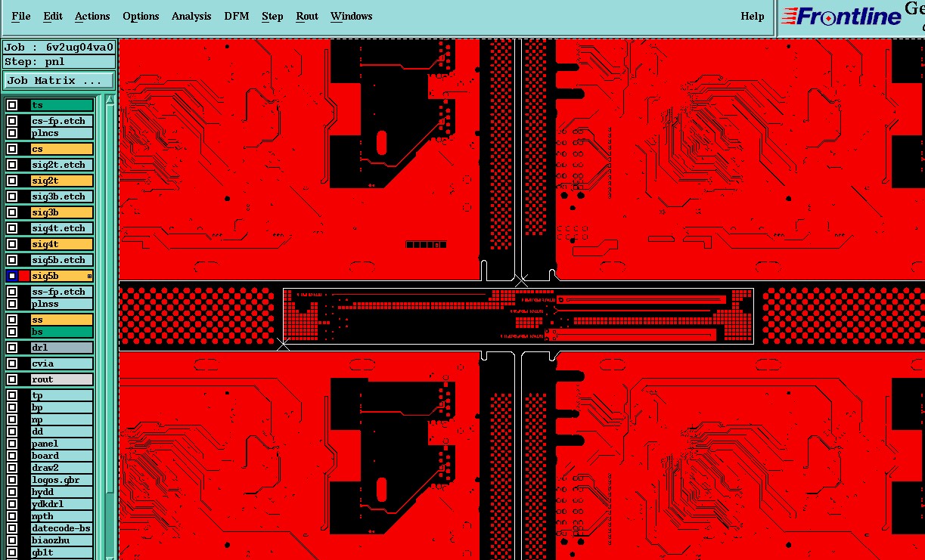Show the sig3b layer via its checkbox
925x560 pixels.
(x=12, y=212)
